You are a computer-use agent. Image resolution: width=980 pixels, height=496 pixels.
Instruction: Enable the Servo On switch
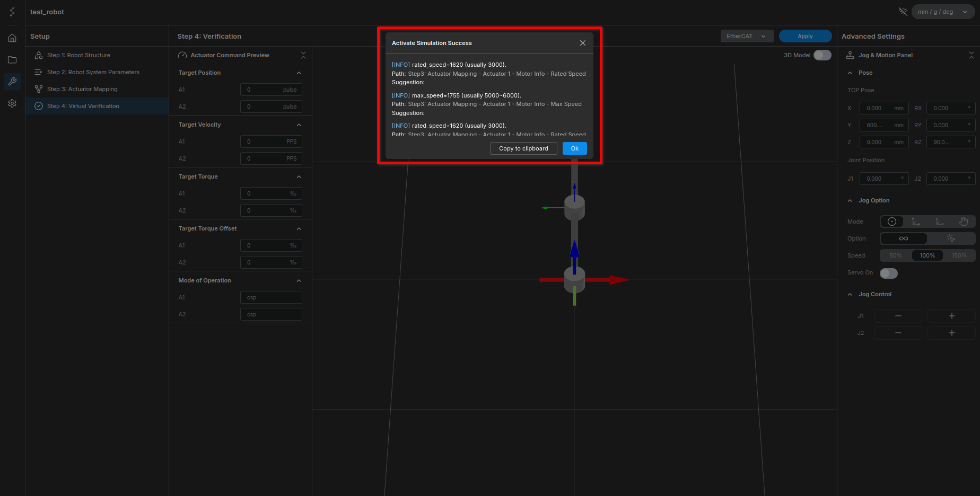pyautogui.click(x=888, y=273)
